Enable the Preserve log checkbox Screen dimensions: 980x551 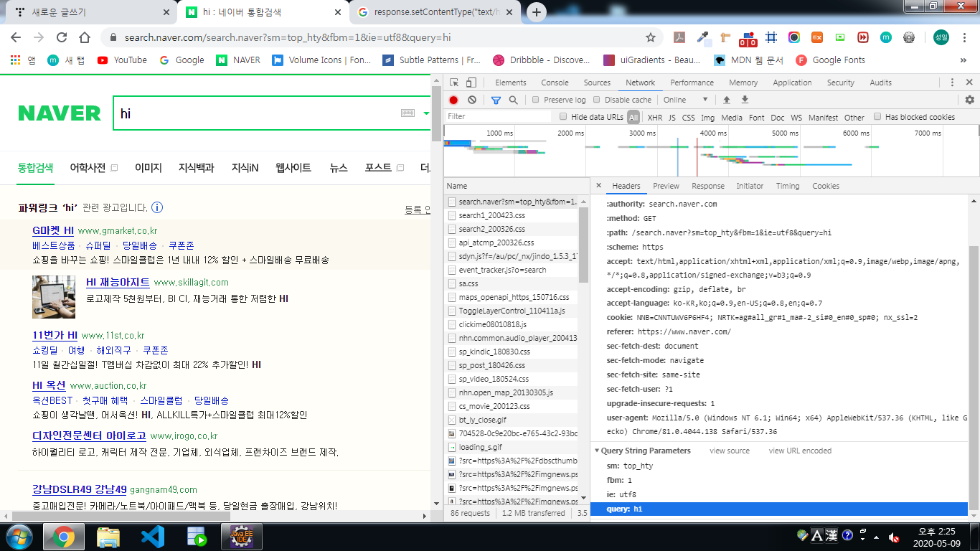535,100
